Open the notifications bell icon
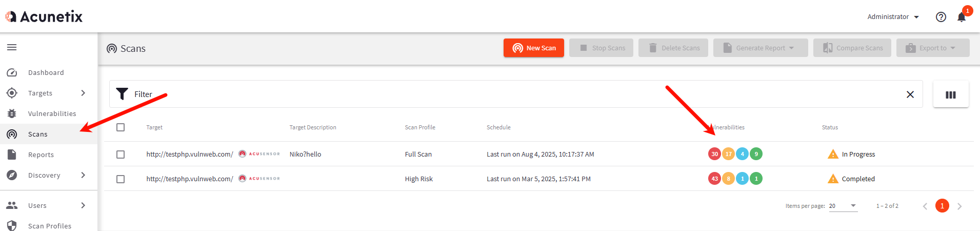The height and width of the screenshot is (231, 980). (961, 17)
